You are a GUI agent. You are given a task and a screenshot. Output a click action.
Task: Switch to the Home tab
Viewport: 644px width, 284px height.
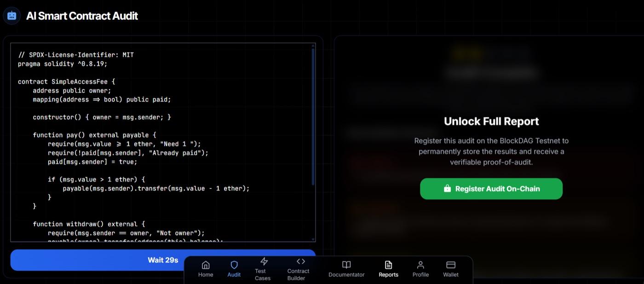coord(205,268)
